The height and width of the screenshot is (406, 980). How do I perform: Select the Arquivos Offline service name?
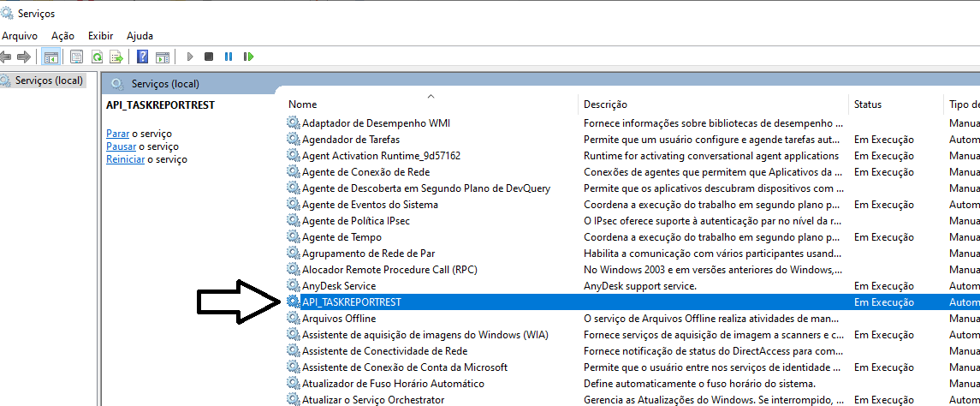pyautogui.click(x=339, y=319)
